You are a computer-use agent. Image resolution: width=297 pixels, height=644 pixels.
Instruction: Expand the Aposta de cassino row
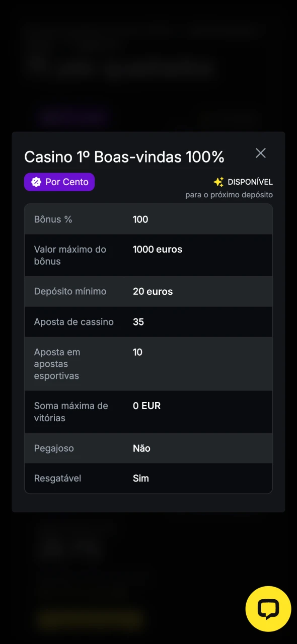(148, 321)
